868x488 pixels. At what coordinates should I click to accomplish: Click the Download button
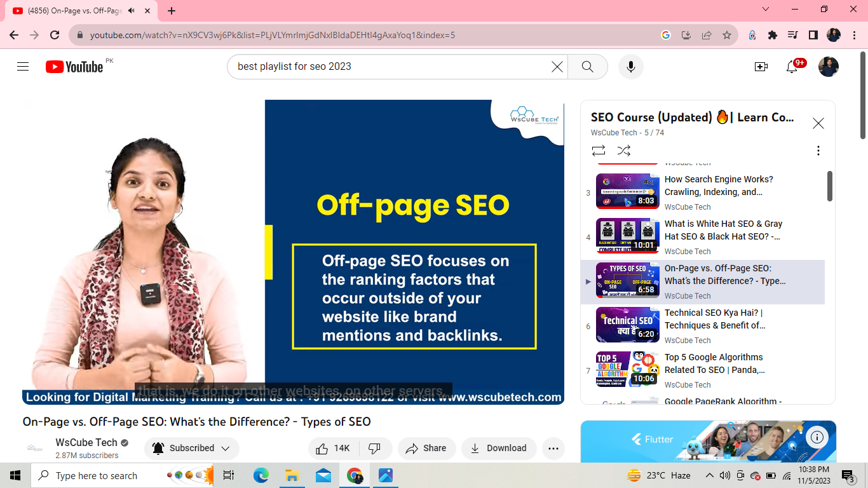499,448
